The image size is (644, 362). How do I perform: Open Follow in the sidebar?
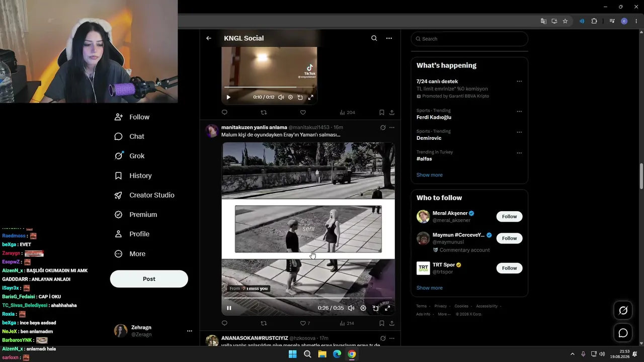pyautogui.click(x=132, y=117)
